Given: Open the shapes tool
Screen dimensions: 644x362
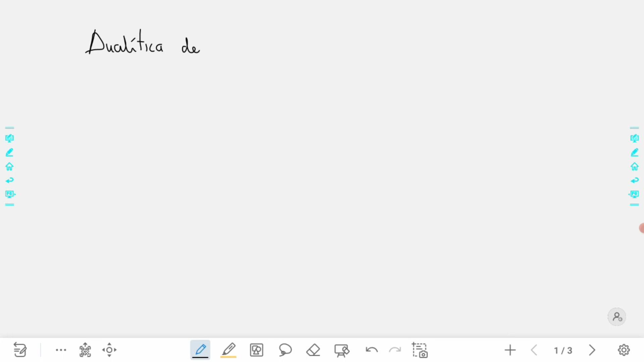Looking at the screenshot, I should (257, 350).
